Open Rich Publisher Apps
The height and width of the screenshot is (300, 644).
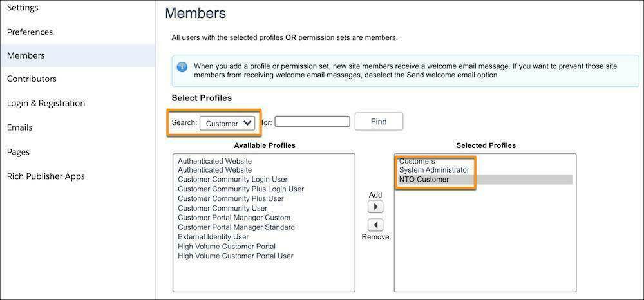(46, 176)
